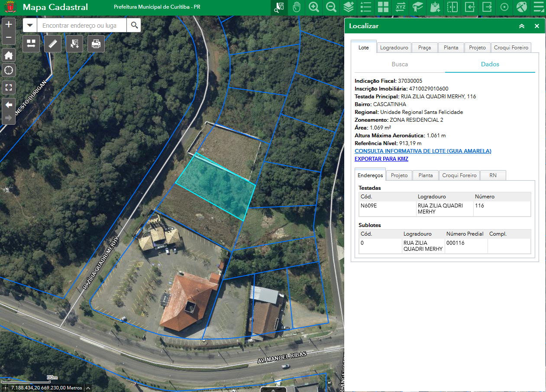Select the pan hand tool
The image size is (546, 392).
click(297, 7)
